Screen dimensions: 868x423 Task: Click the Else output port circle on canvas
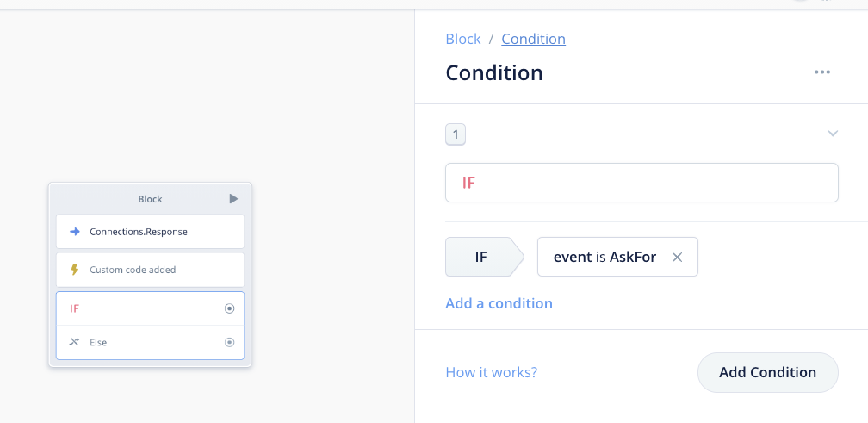click(x=229, y=342)
